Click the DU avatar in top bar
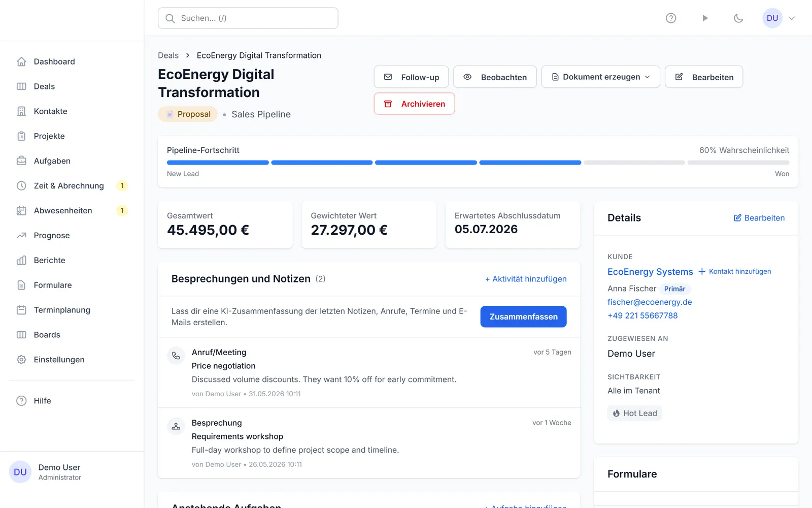 point(772,18)
